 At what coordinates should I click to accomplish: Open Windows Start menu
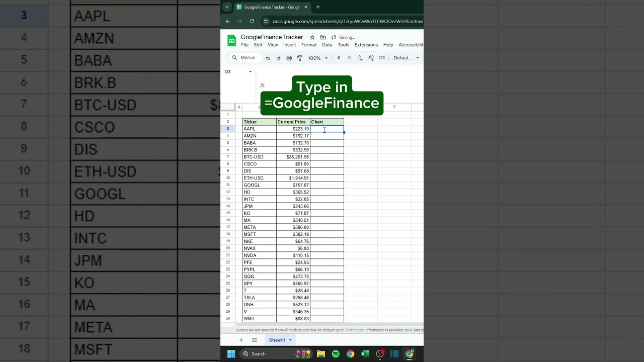point(231,354)
